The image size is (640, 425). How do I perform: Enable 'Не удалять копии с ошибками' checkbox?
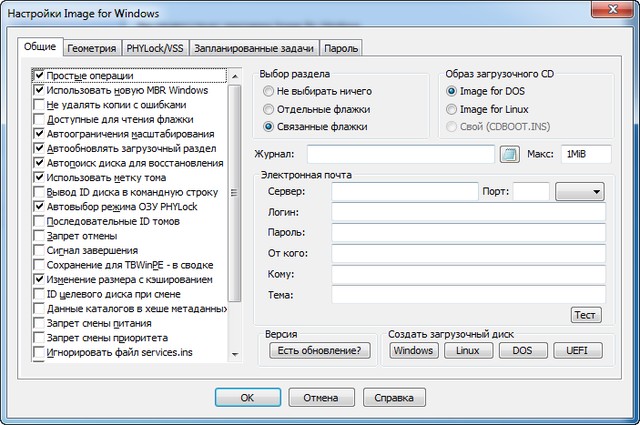40,105
